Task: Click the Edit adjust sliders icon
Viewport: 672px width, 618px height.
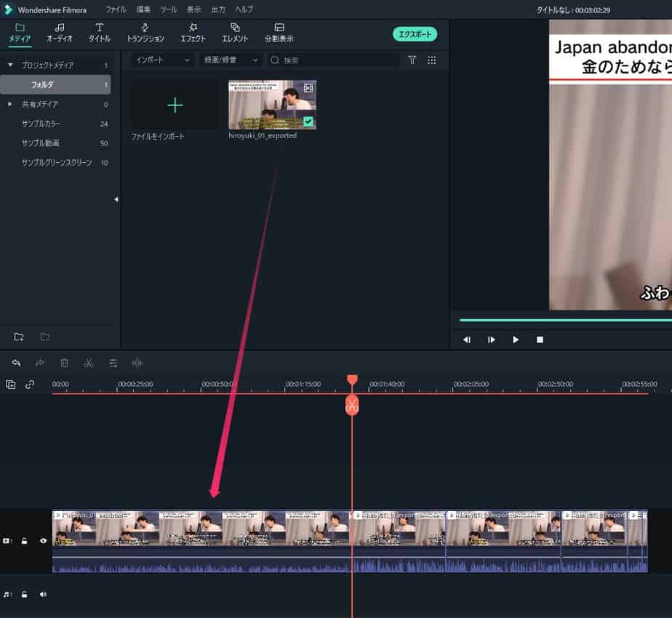Action: 113,363
